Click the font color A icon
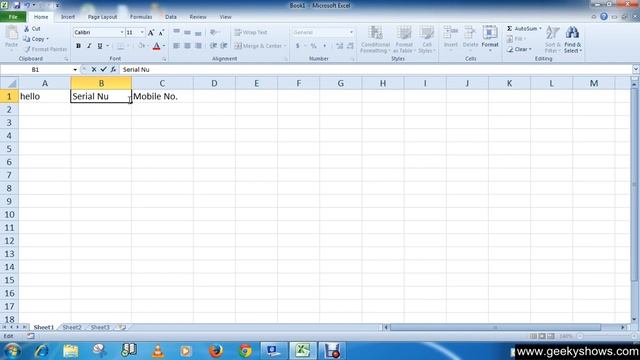640x360 pixels. 156,46
